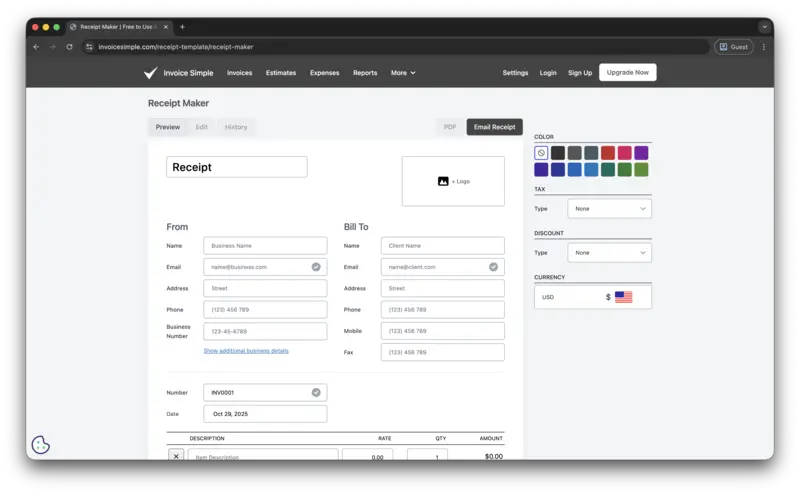
Task: Click the Login link
Action: point(548,73)
